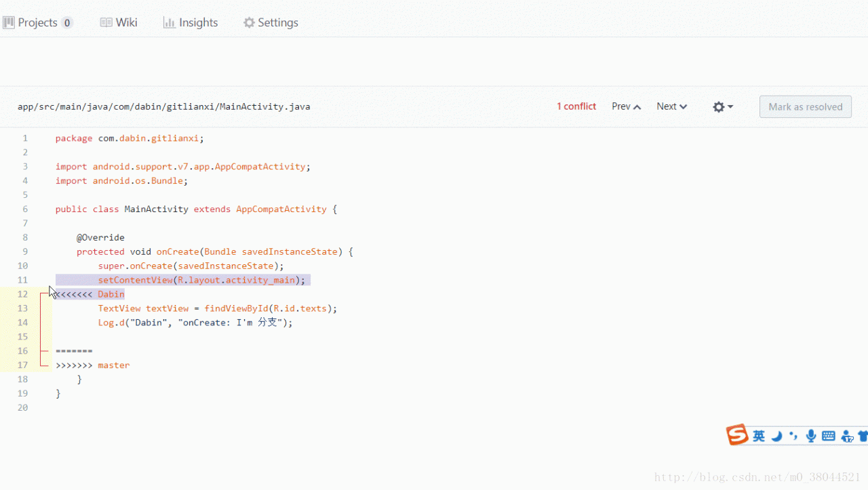Switch to the Wiki tab

[119, 22]
